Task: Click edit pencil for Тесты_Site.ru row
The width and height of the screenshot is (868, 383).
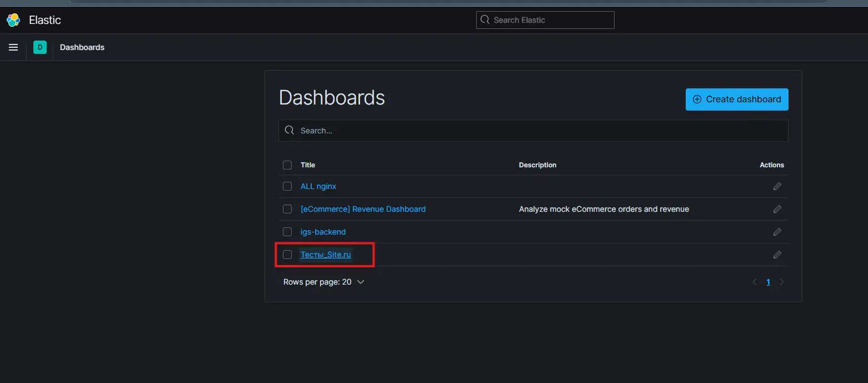Action: [x=777, y=255]
